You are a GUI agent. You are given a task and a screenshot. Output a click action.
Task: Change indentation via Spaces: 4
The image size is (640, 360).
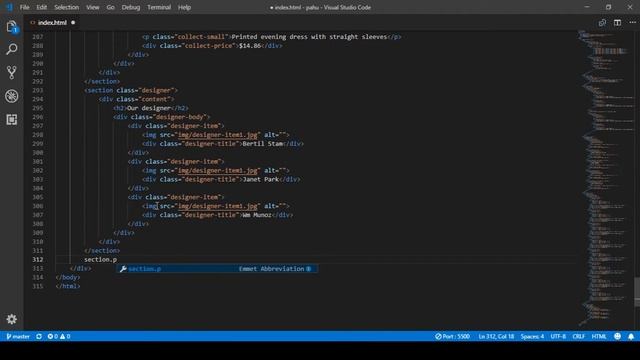532,336
